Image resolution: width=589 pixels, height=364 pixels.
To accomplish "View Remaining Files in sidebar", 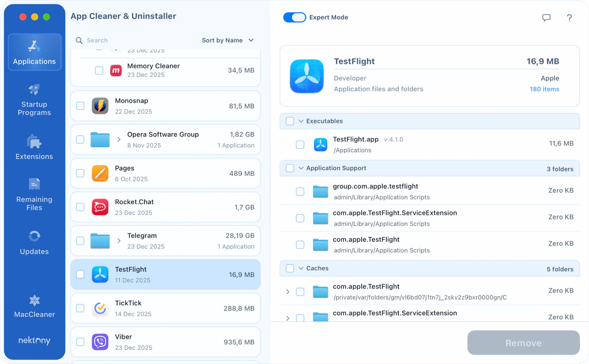I will (x=34, y=194).
